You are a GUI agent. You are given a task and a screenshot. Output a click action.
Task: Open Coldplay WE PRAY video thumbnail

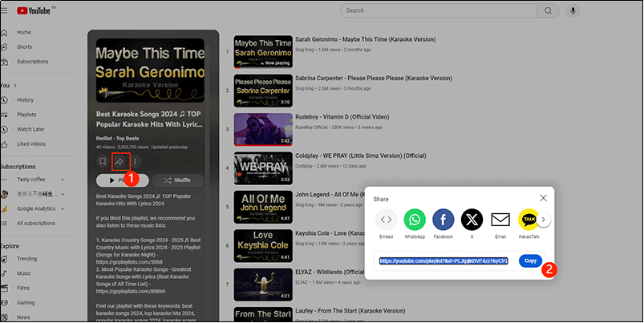pyautogui.click(x=263, y=168)
